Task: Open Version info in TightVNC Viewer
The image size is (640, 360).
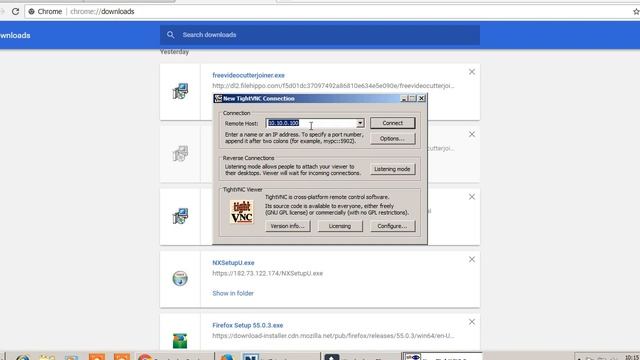Action: tap(287, 226)
